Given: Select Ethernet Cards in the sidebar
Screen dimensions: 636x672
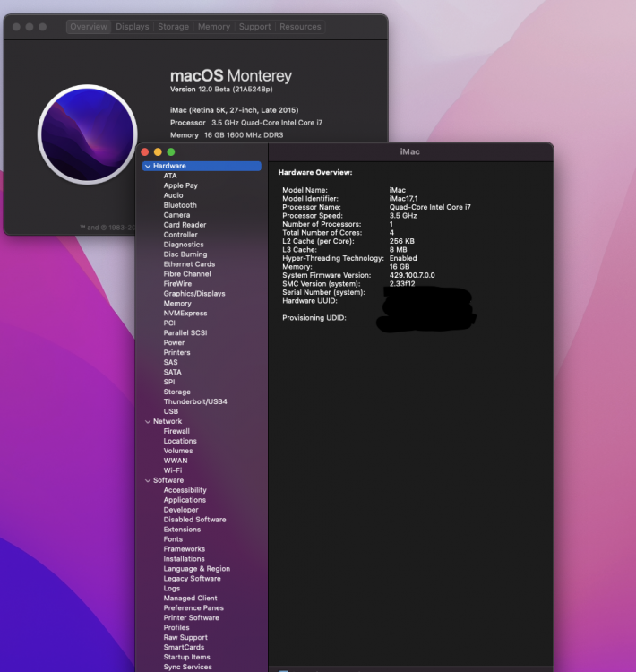Looking at the screenshot, I should 189,264.
